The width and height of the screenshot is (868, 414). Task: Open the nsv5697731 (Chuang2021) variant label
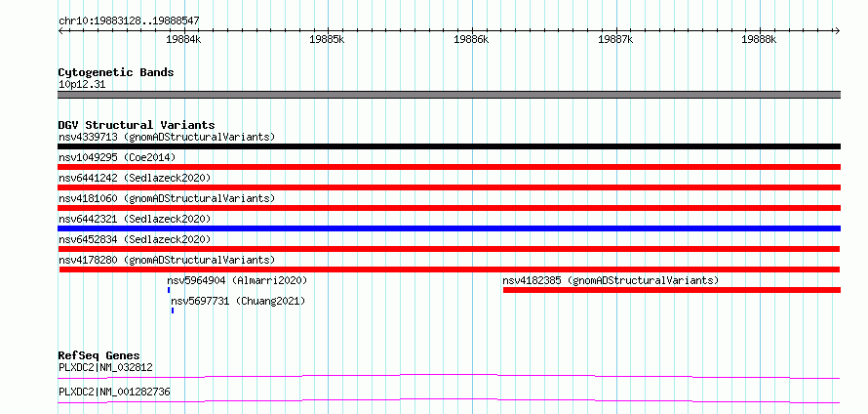pos(238,301)
